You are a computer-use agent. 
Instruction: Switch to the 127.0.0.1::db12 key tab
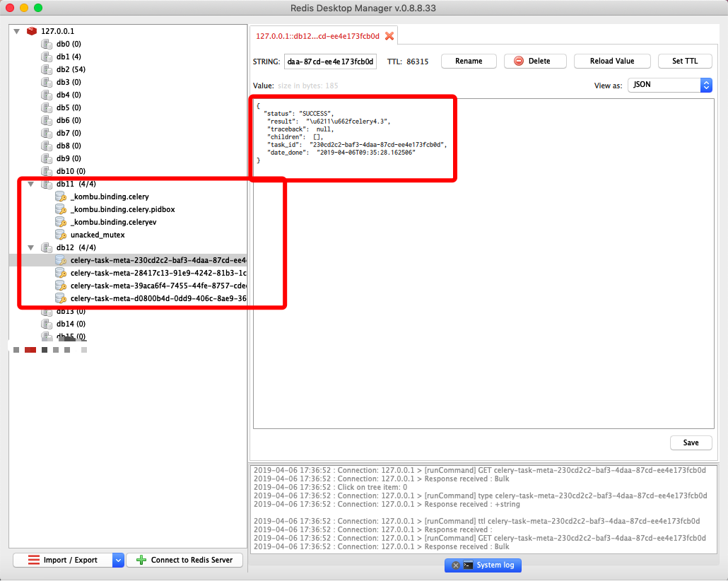(317, 36)
